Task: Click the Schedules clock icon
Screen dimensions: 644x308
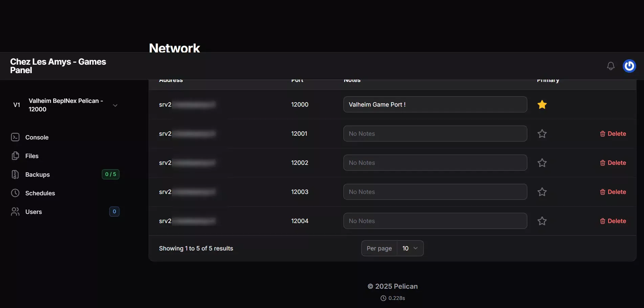Action: (15, 193)
